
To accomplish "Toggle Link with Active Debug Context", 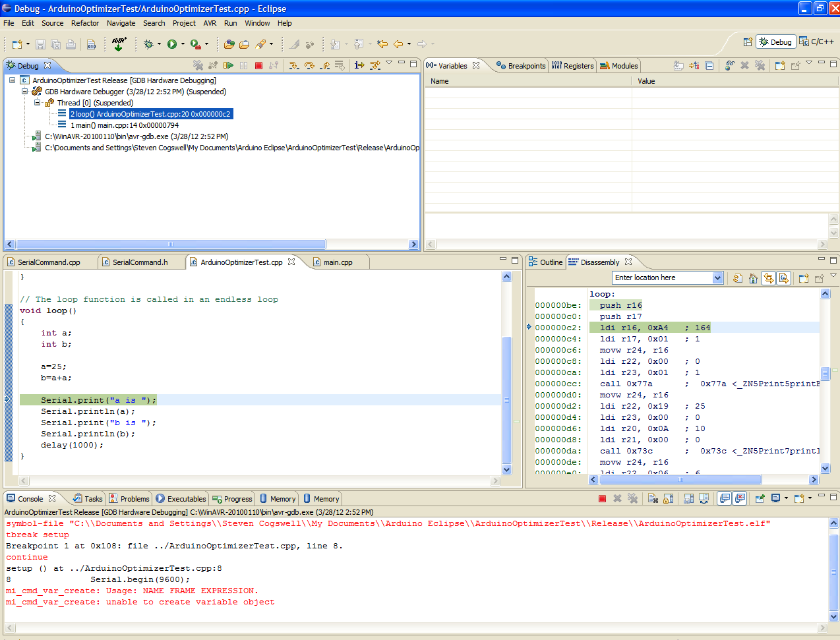I will tap(768, 278).
